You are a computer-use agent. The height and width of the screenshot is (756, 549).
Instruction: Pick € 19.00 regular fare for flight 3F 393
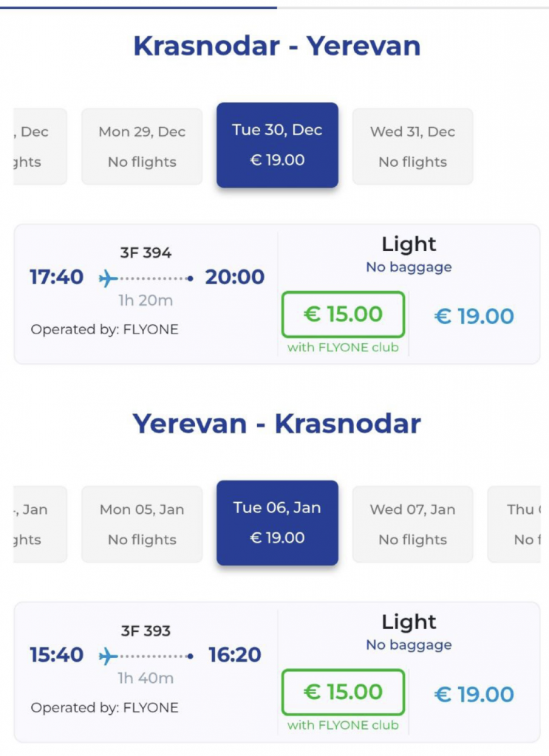click(474, 695)
